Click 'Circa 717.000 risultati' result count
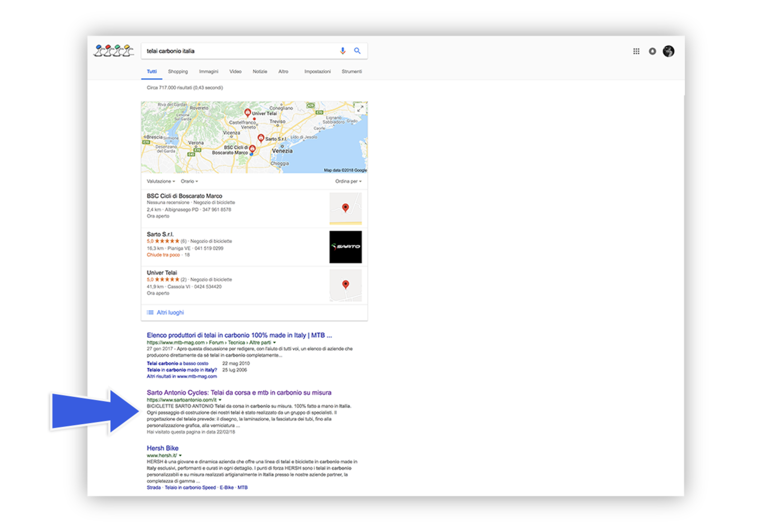The image size is (760, 532). pos(185,88)
